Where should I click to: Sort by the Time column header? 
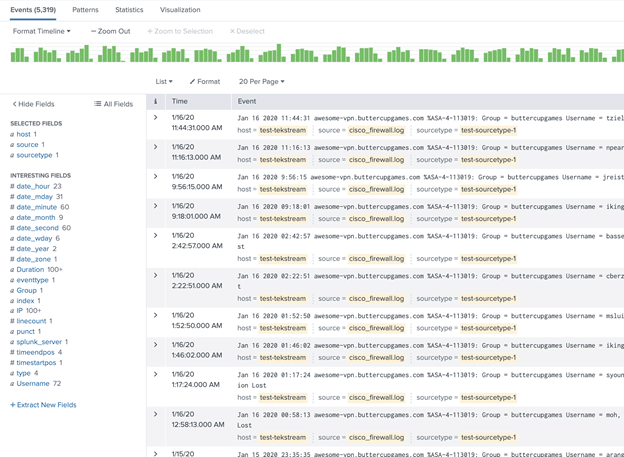click(x=179, y=102)
